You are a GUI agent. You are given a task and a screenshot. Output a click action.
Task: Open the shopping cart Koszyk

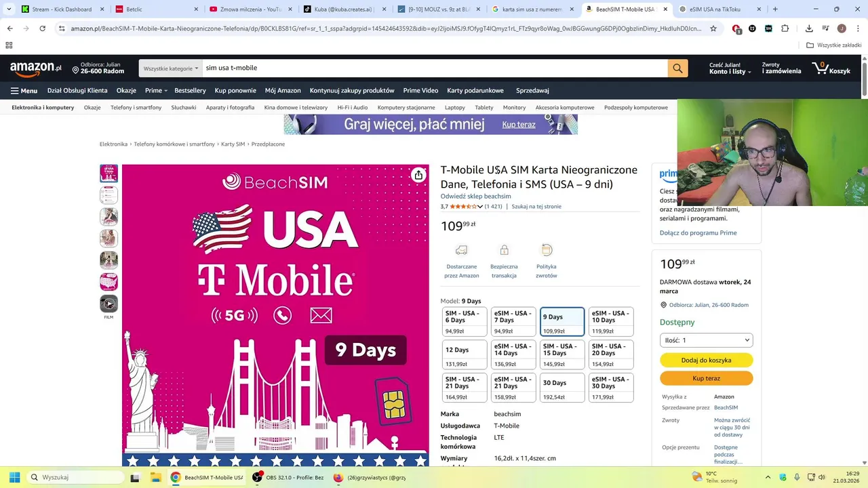[831, 68]
